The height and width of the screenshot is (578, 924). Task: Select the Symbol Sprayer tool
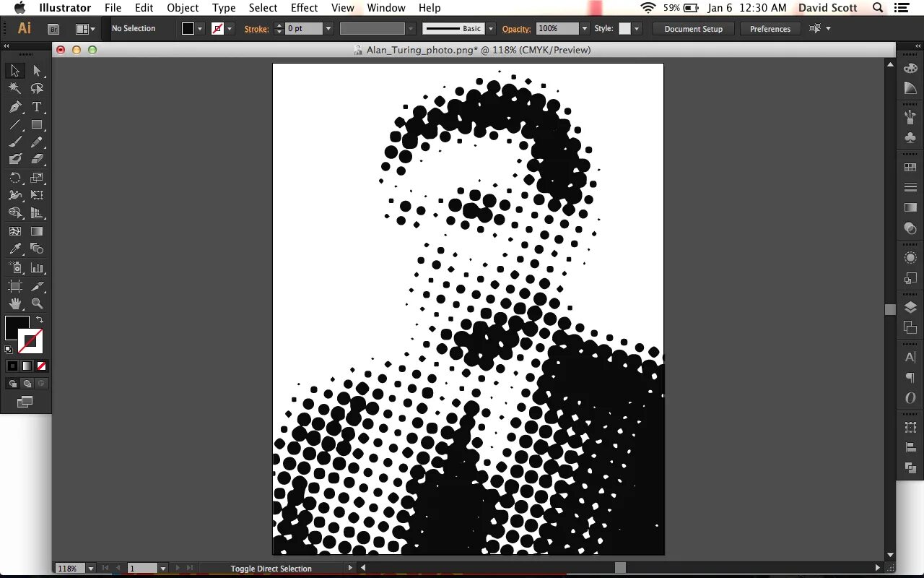click(14, 267)
